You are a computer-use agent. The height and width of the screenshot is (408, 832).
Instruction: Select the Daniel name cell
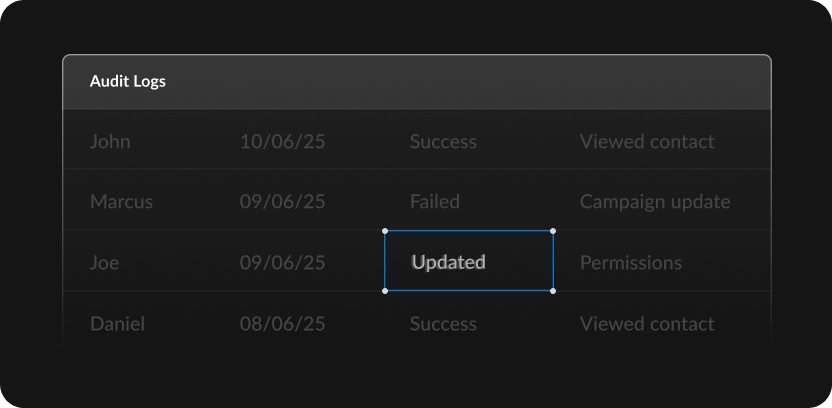tap(118, 324)
